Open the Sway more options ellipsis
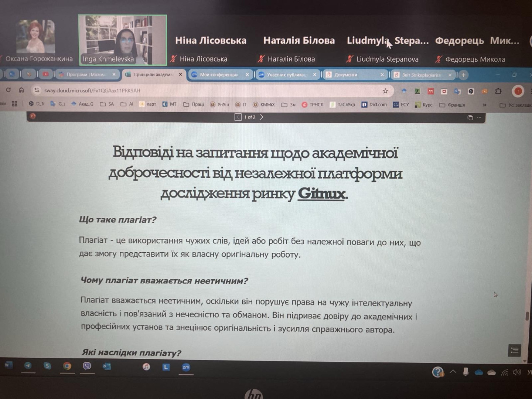The height and width of the screenshot is (399, 532). click(x=479, y=117)
